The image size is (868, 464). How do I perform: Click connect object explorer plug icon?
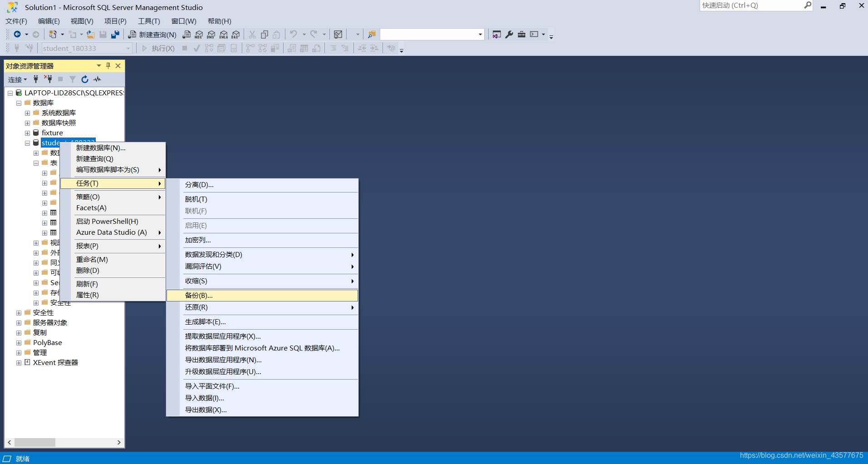[36, 79]
